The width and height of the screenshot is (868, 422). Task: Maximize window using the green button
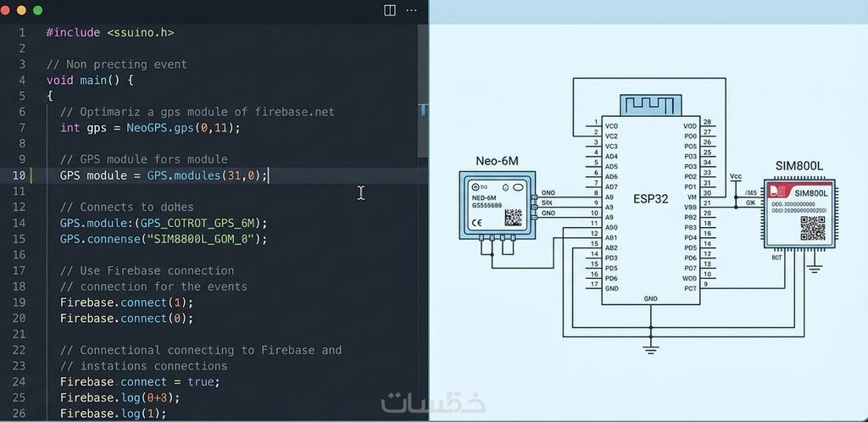tap(38, 10)
